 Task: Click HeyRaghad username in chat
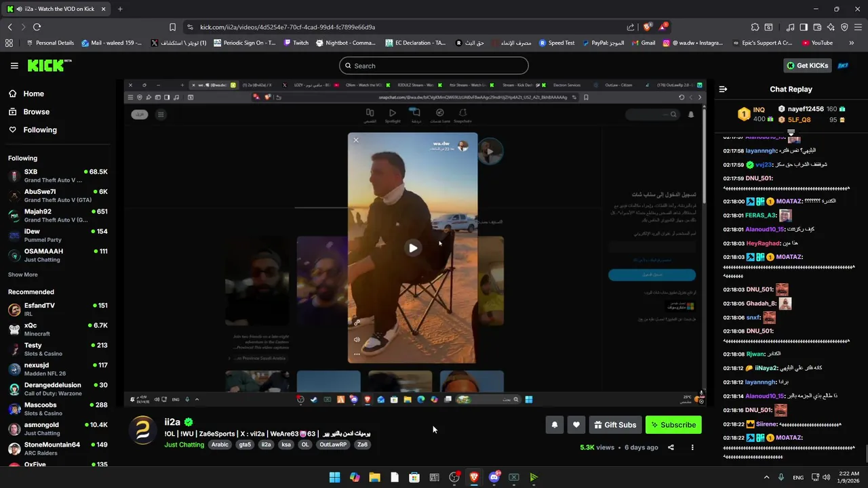click(x=763, y=243)
